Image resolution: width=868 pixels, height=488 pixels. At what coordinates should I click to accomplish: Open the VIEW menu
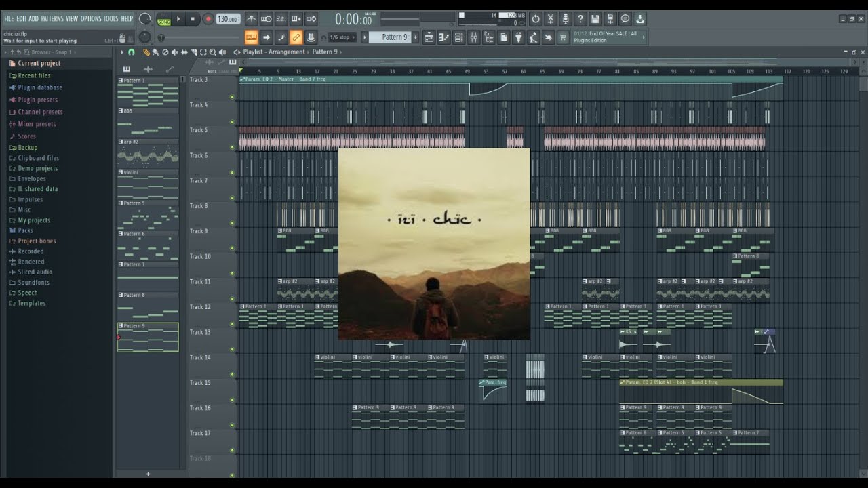pos(72,19)
